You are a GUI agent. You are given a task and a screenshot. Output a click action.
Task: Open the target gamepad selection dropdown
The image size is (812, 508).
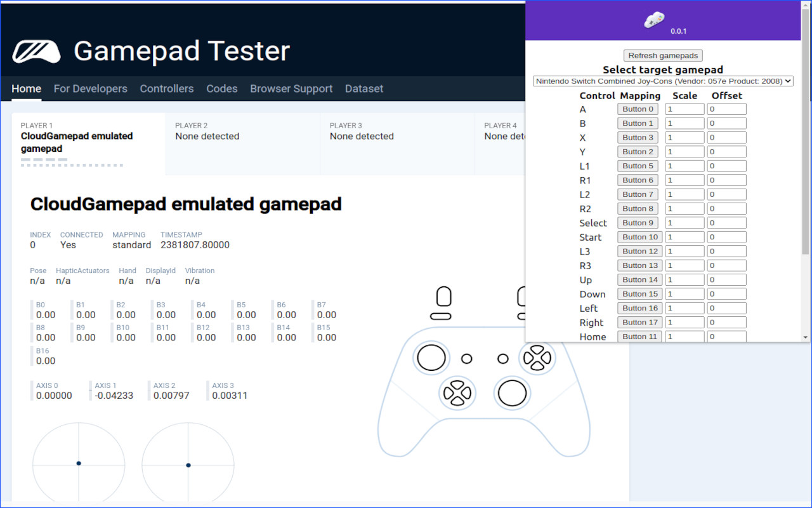point(662,81)
